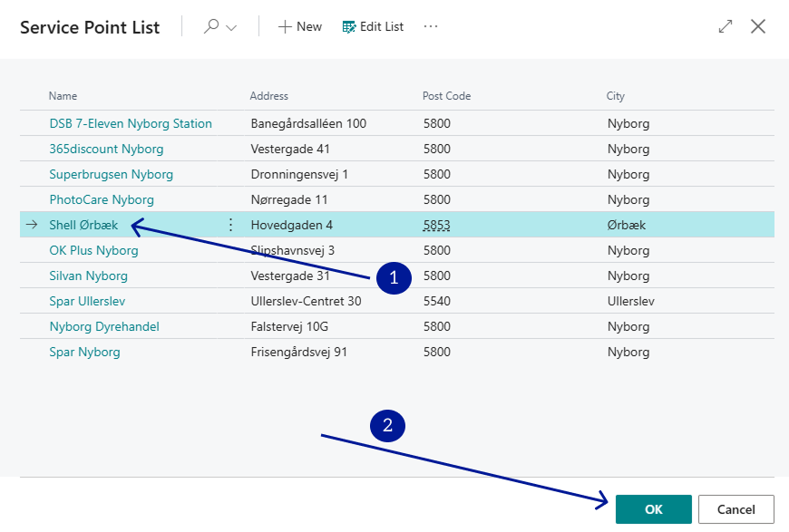Image resolution: width=789 pixels, height=532 pixels.
Task: Close the Service Point List dialog
Action: (x=758, y=27)
